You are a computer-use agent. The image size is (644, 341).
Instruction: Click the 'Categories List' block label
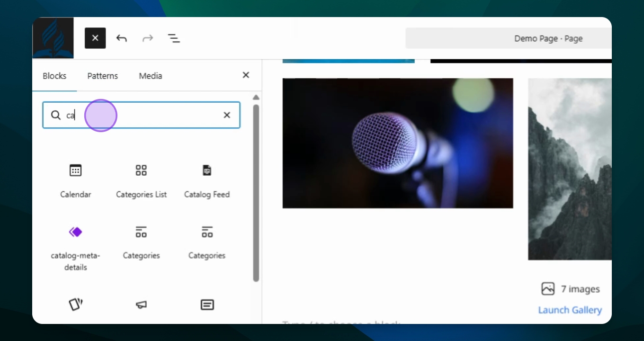coord(141,194)
